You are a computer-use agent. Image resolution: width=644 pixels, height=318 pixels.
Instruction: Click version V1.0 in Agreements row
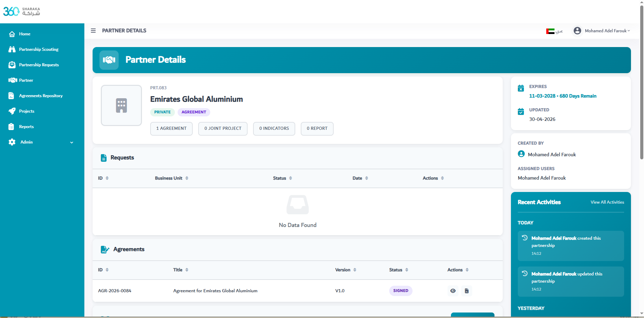click(340, 291)
